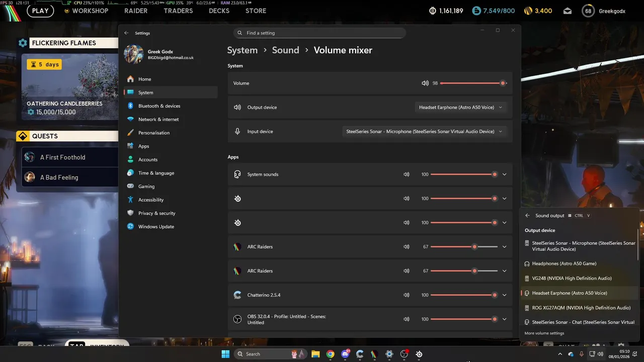Viewport: 644px width, 362px height.
Task: Open the Output device dropdown
Action: tap(460, 107)
